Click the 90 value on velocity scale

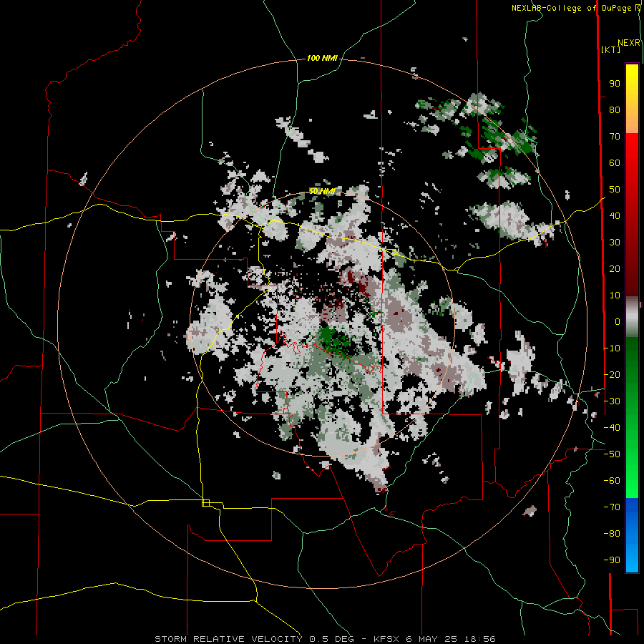615,84
